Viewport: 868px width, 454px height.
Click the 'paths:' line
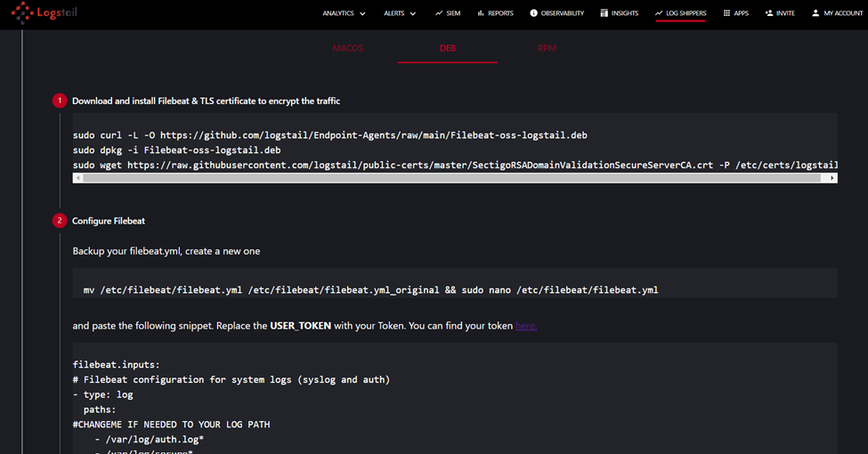pyautogui.click(x=100, y=409)
